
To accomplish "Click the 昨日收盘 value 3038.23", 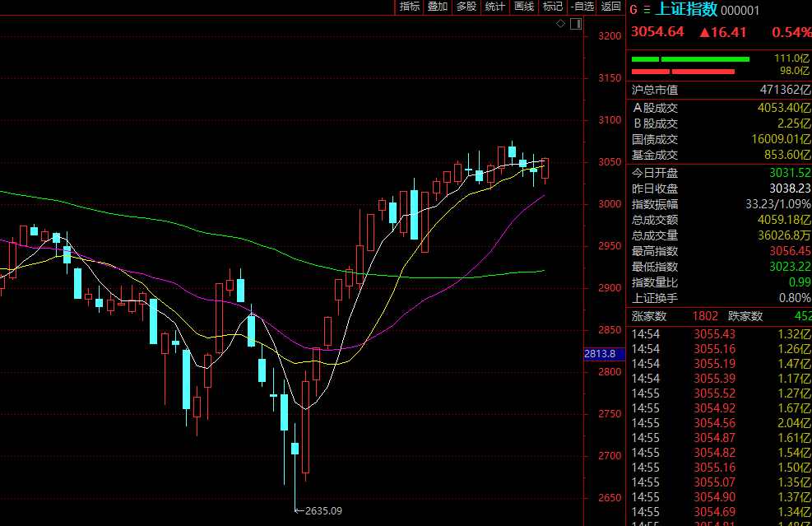I will coord(791,189).
